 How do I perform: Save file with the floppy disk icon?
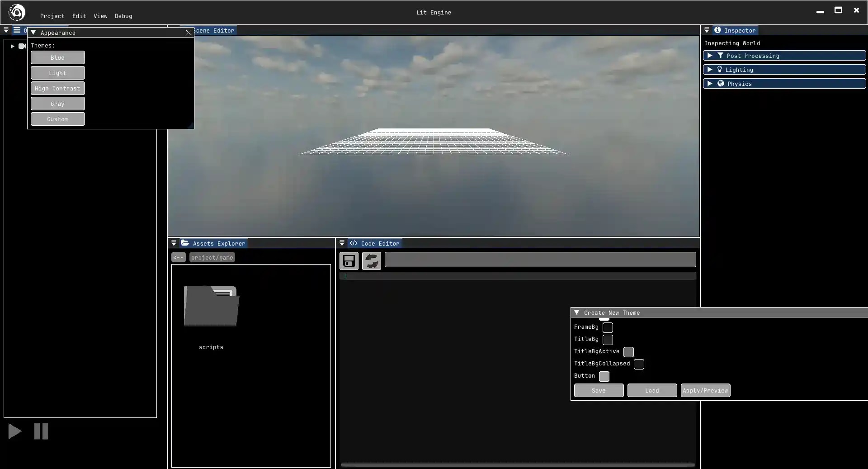coord(349,261)
